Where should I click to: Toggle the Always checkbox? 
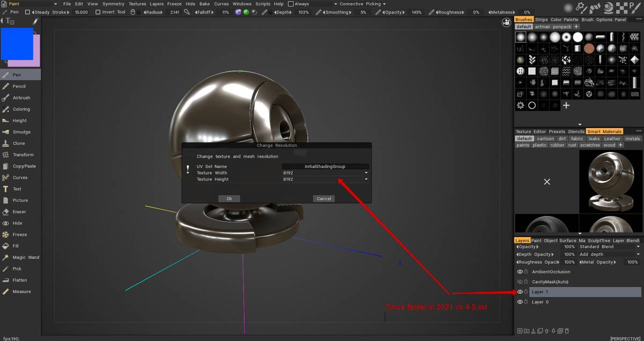click(290, 4)
